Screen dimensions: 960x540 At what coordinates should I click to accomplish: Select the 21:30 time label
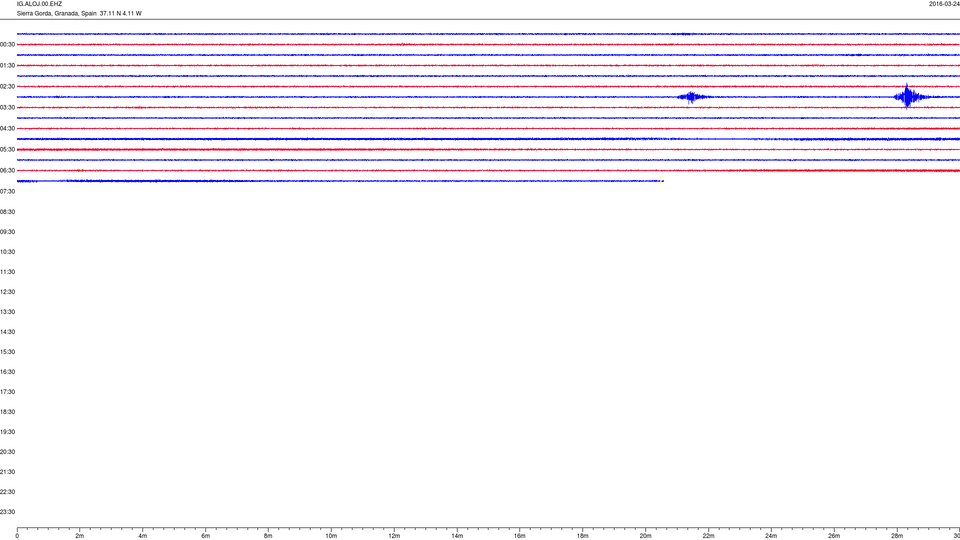[x=7, y=472]
